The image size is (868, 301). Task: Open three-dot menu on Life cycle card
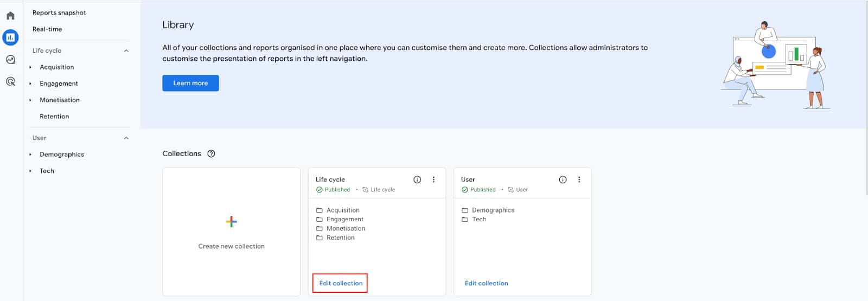433,180
